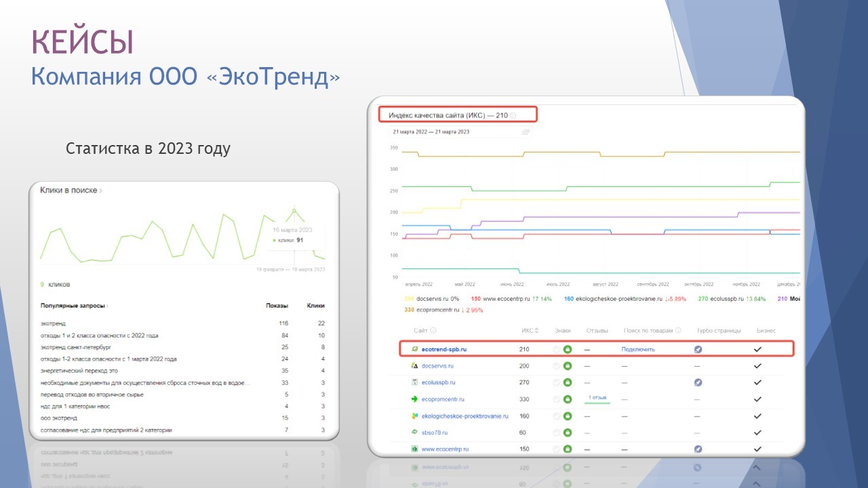Click the turbo-pages rocket icon for ecolusspb.ru
868x488 pixels.
click(x=698, y=382)
